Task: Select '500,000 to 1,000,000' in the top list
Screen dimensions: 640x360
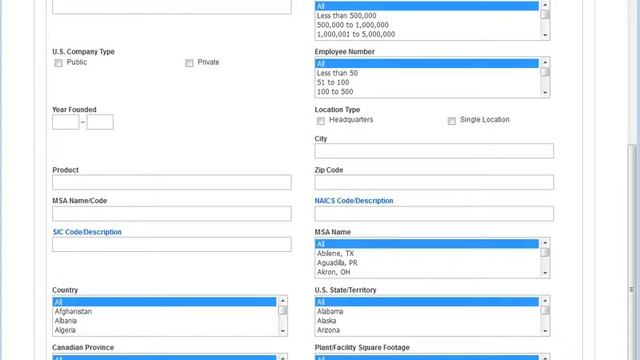Action: click(427, 25)
